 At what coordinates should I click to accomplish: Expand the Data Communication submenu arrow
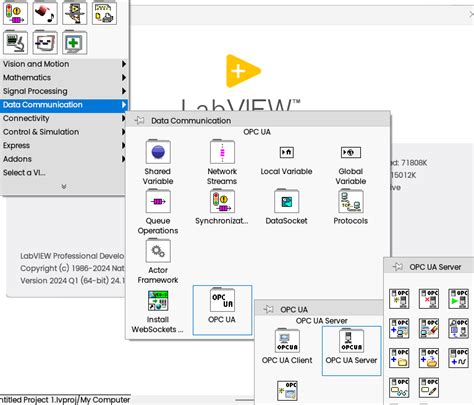coord(124,105)
